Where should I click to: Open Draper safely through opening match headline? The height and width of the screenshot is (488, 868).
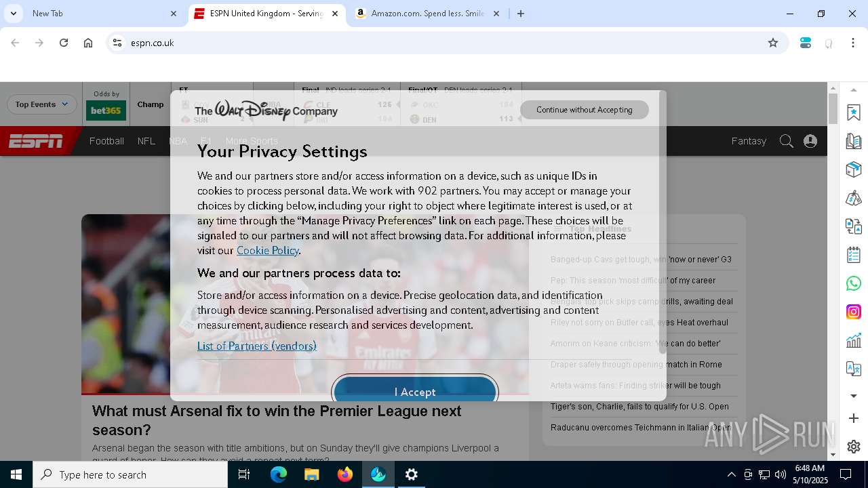tap(636, 365)
